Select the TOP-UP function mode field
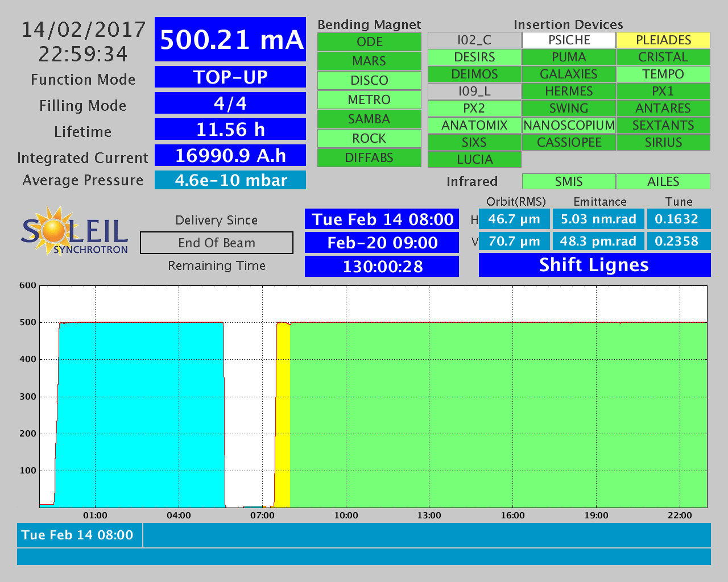The width and height of the screenshot is (728, 582). [x=230, y=77]
